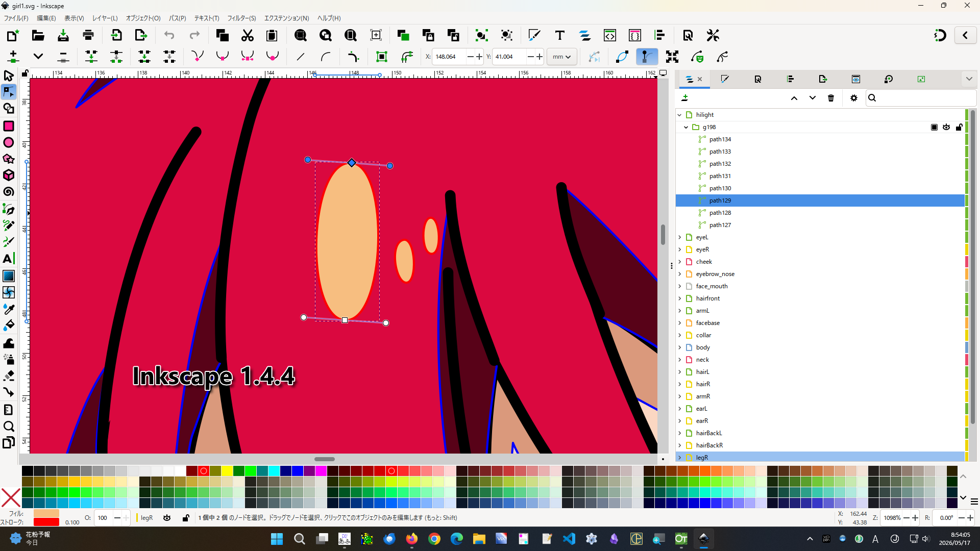Toggle show transformation handles button

tap(672, 57)
